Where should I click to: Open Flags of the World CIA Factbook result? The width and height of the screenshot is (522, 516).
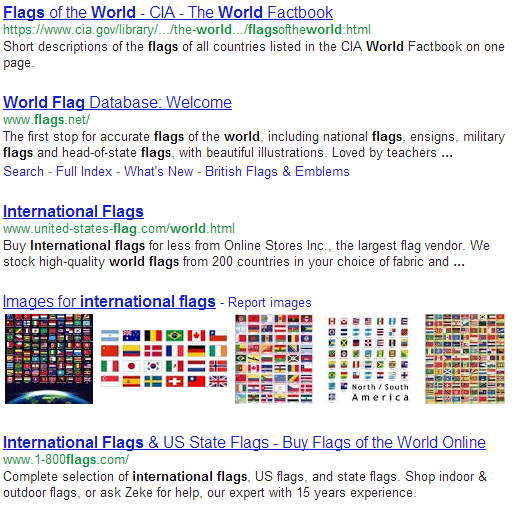168,13
